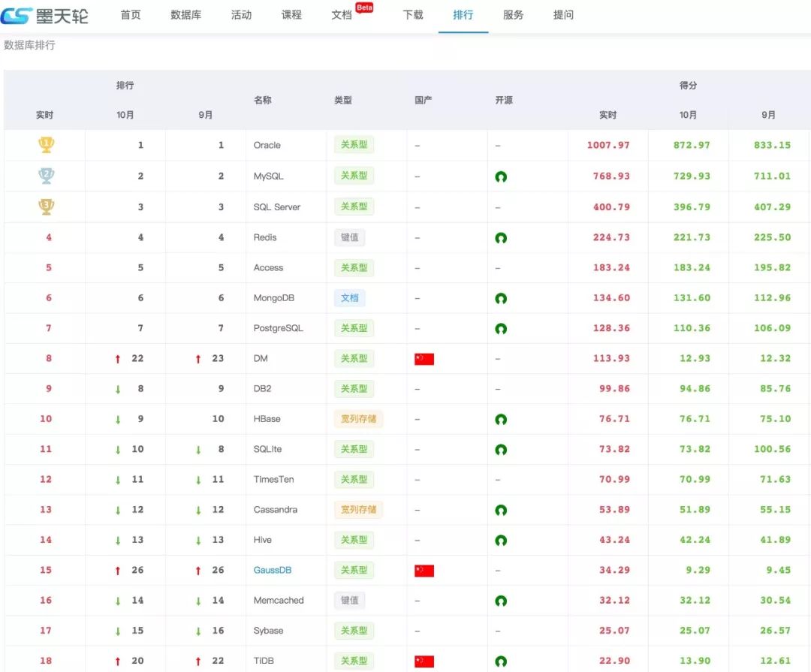The width and height of the screenshot is (811, 672).
Task: Open the 课程 menu item
Action: [291, 15]
